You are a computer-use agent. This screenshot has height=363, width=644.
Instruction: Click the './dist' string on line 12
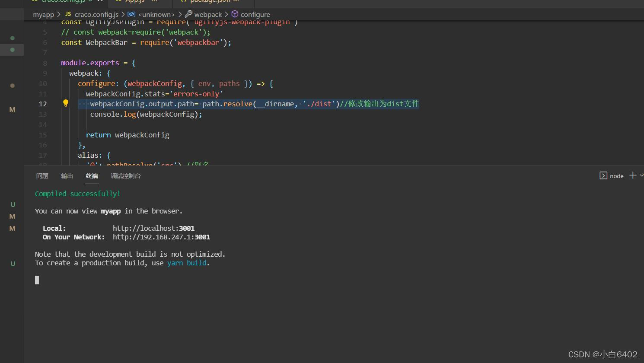319,104
